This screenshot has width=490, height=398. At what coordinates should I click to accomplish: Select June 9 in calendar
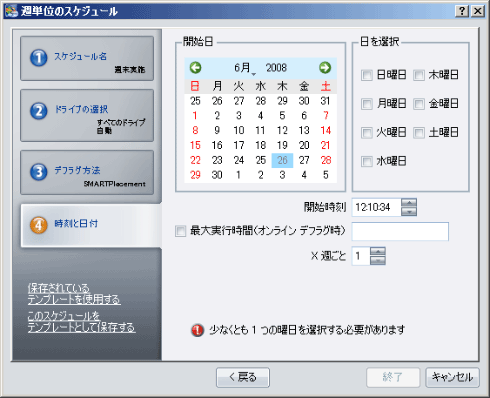point(217,130)
